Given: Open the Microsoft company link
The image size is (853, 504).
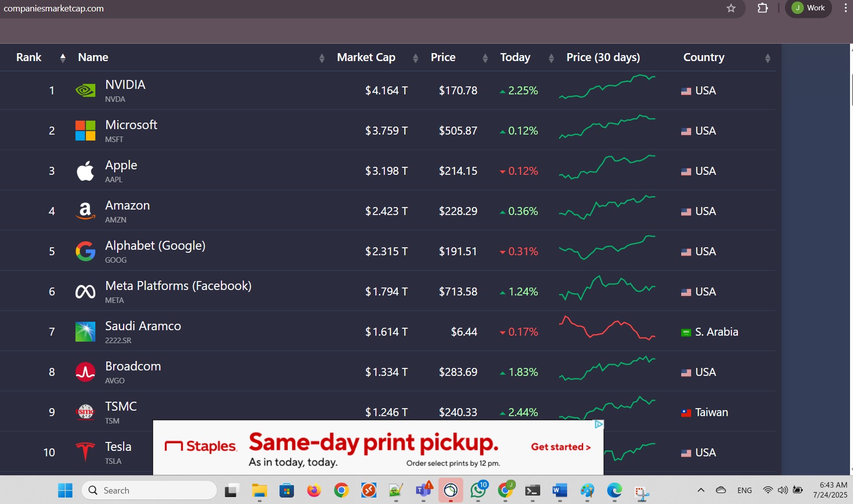Looking at the screenshot, I should coord(131,125).
